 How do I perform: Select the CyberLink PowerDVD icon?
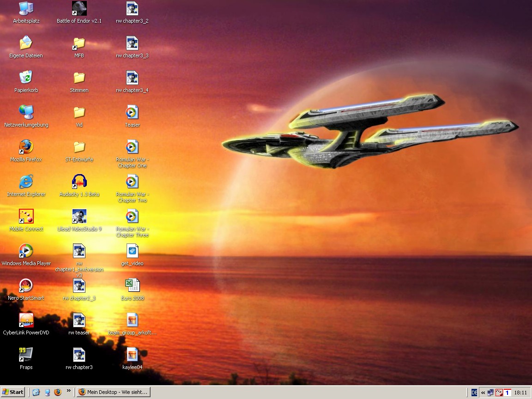[26, 320]
